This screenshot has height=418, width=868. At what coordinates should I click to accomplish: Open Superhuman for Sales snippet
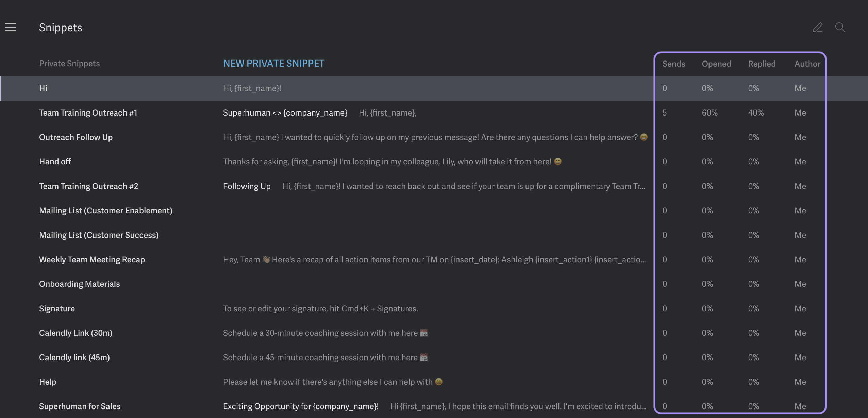click(80, 406)
